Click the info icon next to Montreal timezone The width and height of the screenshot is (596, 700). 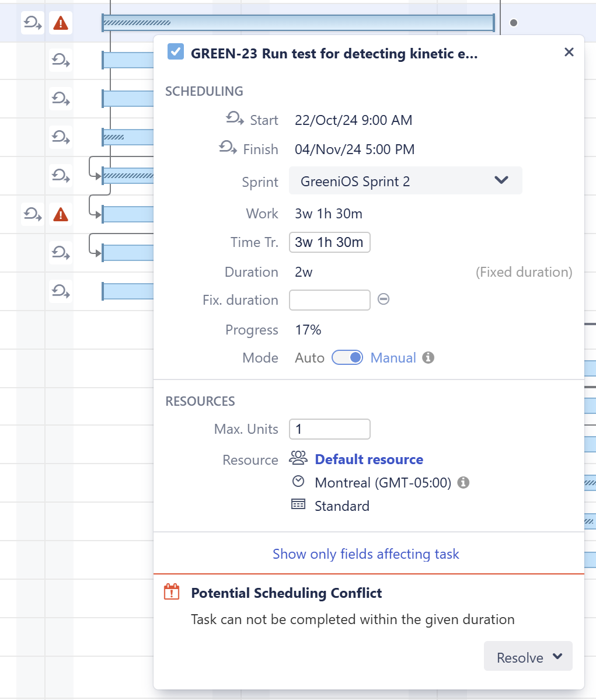point(463,482)
